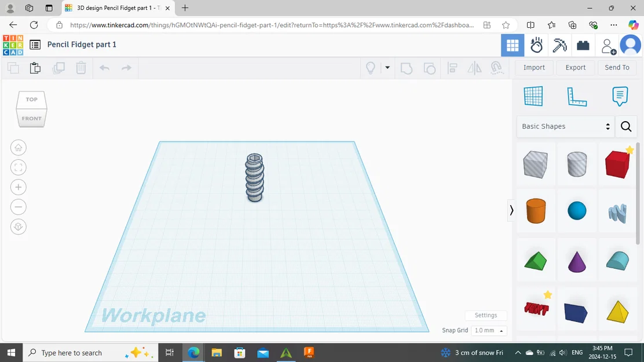Open the Blocks pickaxe view
This screenshot has height=362, width=644.
click(x=559, y=45)
